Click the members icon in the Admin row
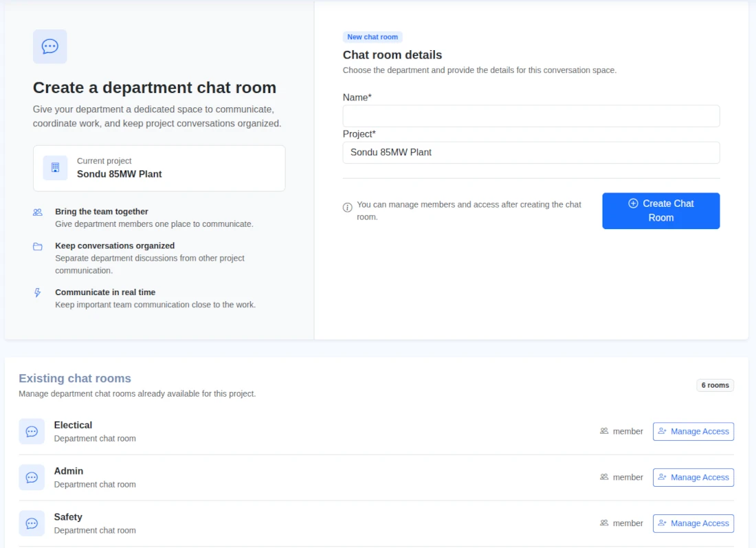756x548 pixels. (604, 476)
